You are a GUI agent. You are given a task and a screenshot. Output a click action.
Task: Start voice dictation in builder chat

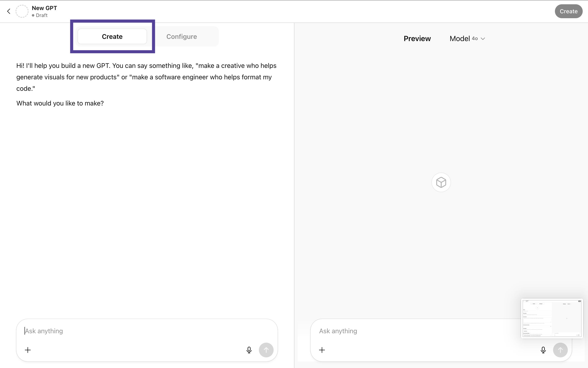click(249, 350)
